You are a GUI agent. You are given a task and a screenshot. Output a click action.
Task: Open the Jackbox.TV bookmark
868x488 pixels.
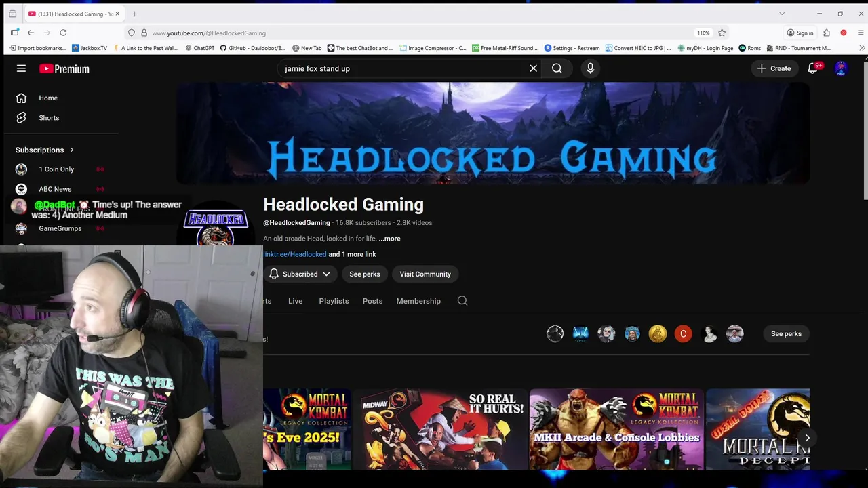click(x=90, y=48)
